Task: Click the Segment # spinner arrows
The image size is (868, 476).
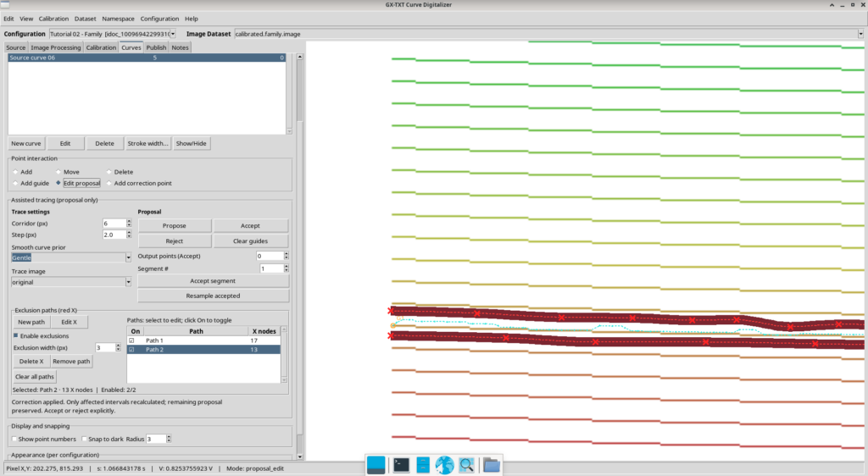Action: (x=287, y=268)
